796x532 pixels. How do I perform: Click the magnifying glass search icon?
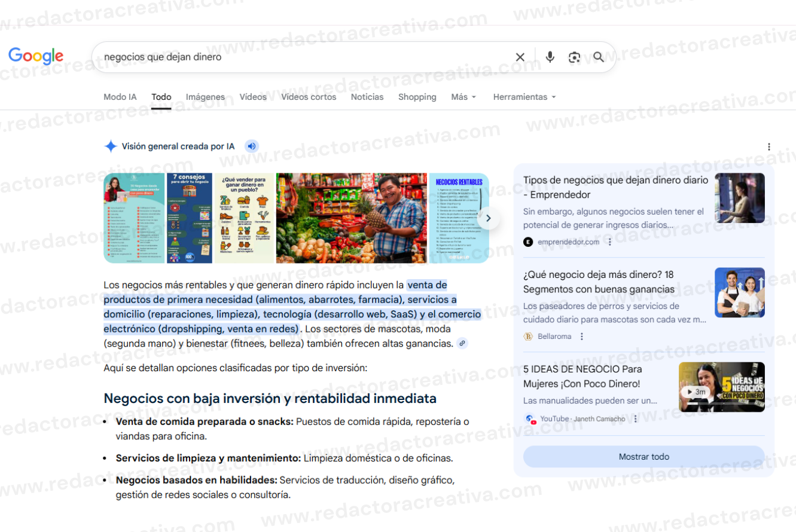point(599,57)
